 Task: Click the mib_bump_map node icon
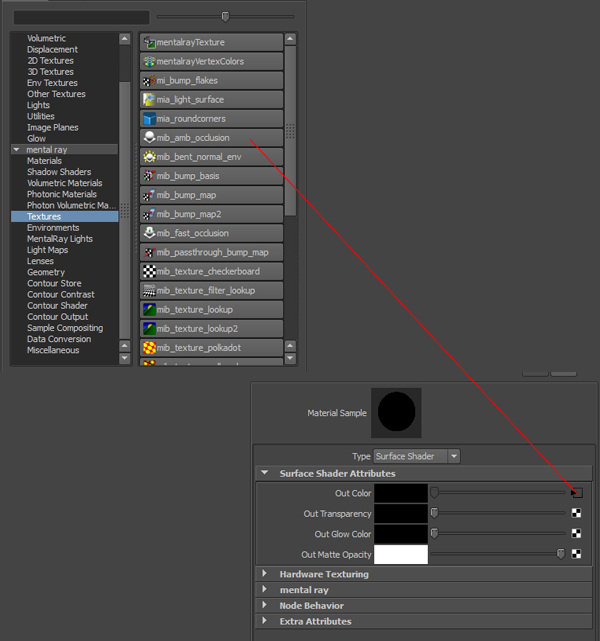pyautogui.click(x=149, y=195)
